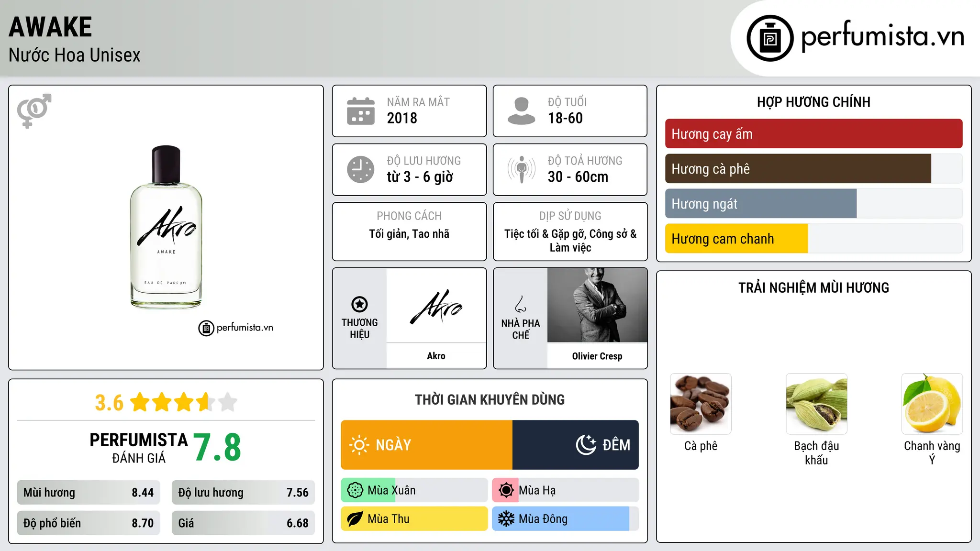Screen dimensions: 980x551
Task: Click the unisex gender symbol icon
Action: [34, 110]
